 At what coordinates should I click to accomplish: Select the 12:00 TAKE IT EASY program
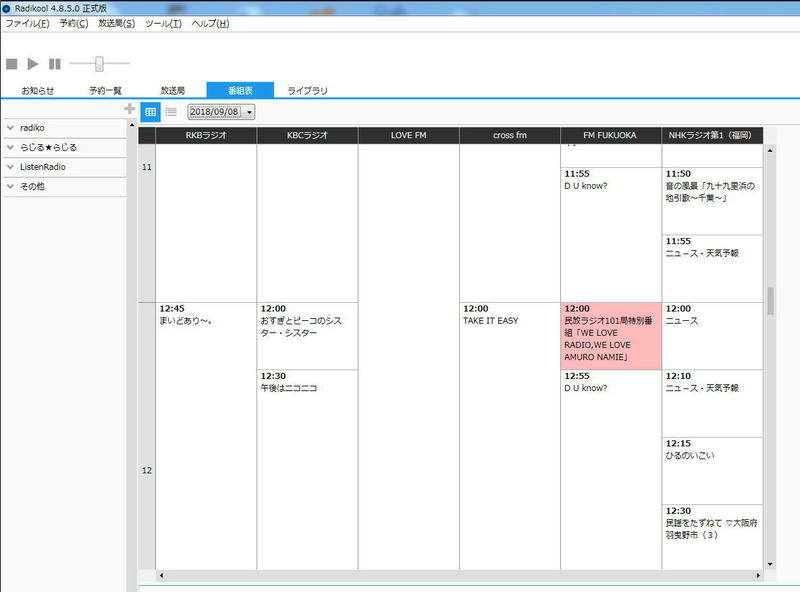tap(510, 436)
